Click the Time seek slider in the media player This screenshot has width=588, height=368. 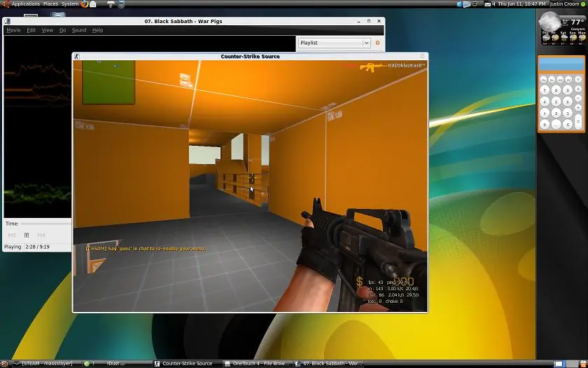tap(46, 224)
